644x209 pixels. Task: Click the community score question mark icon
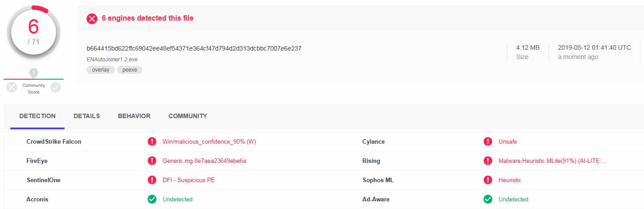click(34, 73)
